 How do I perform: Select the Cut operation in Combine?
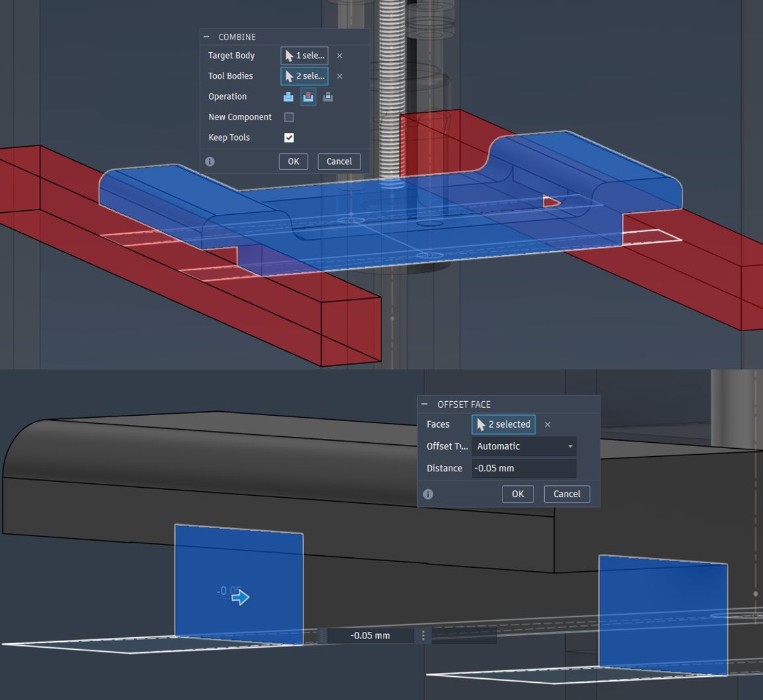[308, 97]
